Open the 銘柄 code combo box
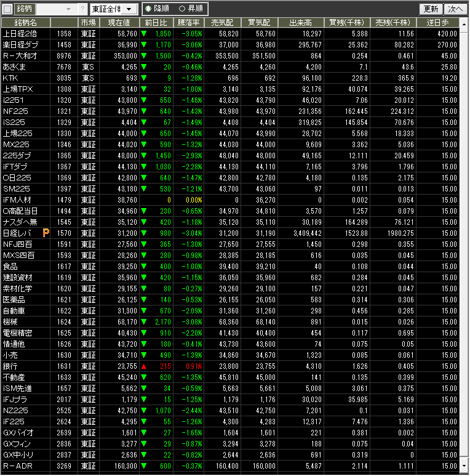The image size is (470, 476). pyautogui.click(x=56, y=9)
